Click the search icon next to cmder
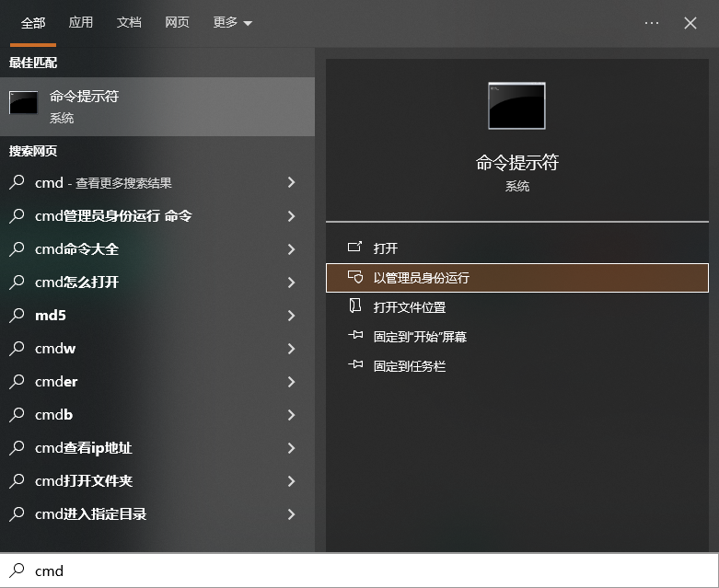The height and width of the screenshot is (588, 719). click(17, 381)
